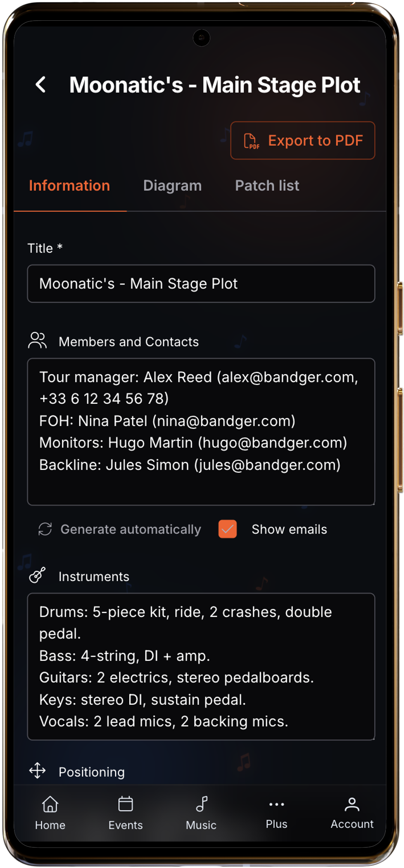Select the Members and Contacts people icon
This screenshot has height=868, width=404.
click(37, 341)
